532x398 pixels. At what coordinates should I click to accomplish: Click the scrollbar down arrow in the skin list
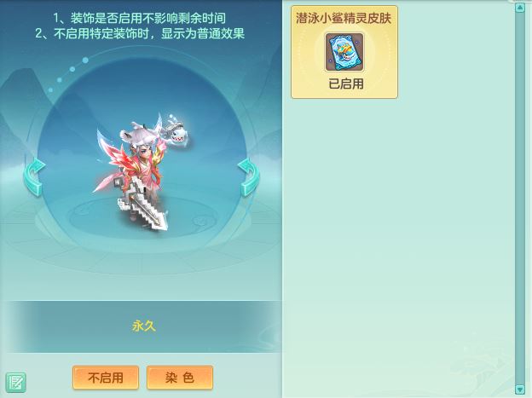point(519,389)
